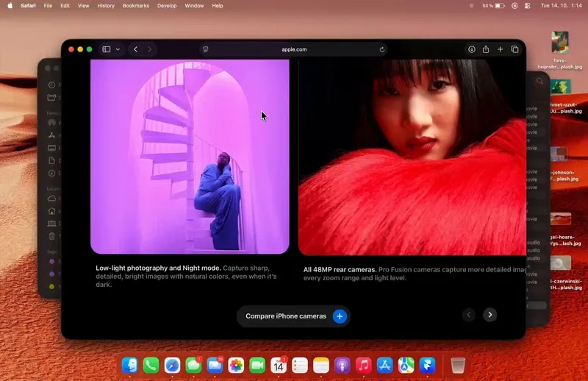
Task: Select Home icon in background Finder sidebar
Action: pos(51,211)
